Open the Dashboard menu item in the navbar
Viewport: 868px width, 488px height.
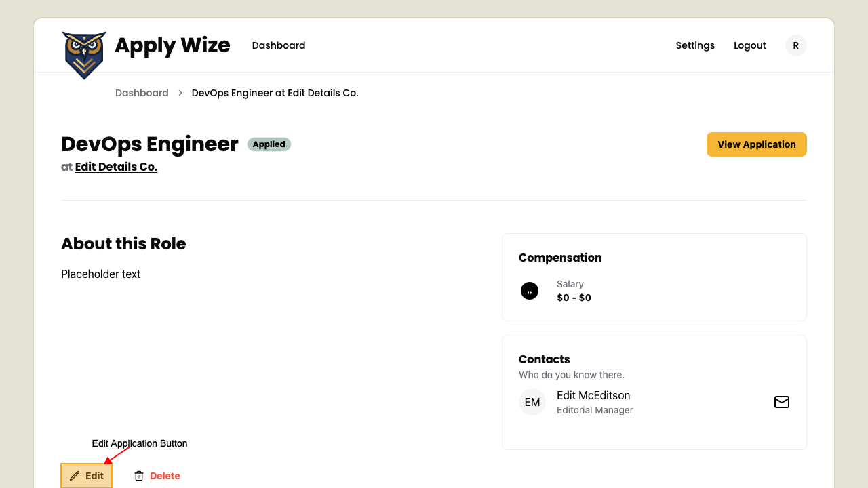[x=278, y=45]
